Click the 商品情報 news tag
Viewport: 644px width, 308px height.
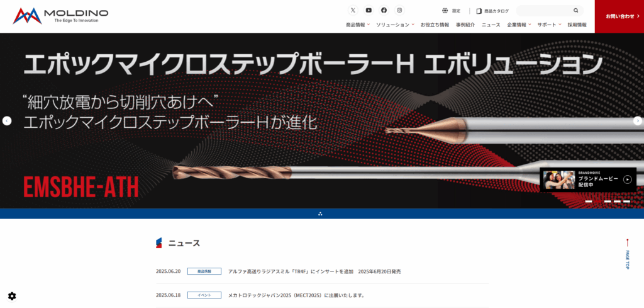[x=204, y=271]
